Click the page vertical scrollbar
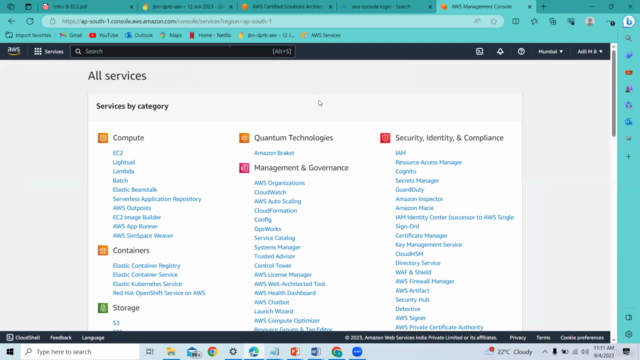Viewport: 640px width, 360px height. [x=613, y=94]
